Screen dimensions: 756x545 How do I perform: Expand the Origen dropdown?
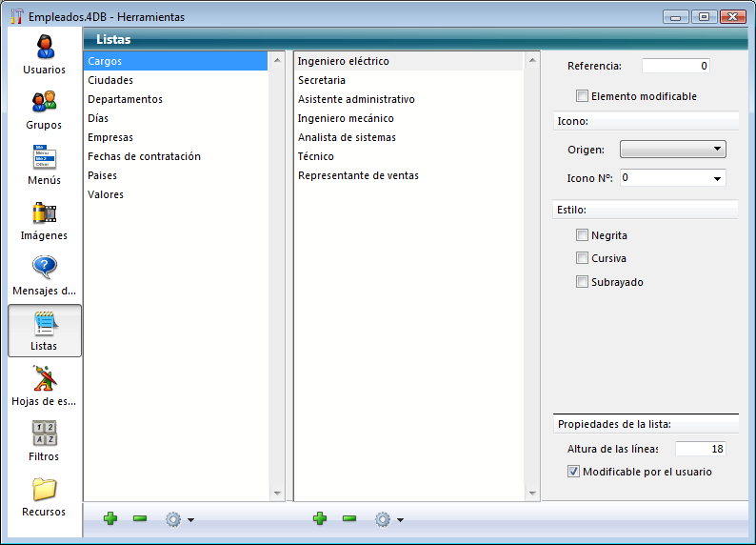[x=672, y=150]
